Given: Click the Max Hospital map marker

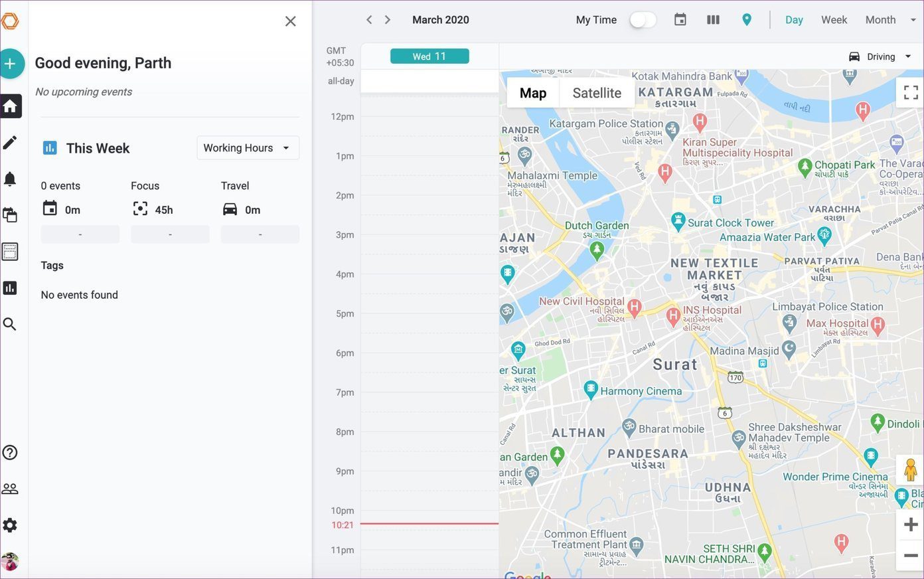Looking at the screenshot, I should click(878, 325).
